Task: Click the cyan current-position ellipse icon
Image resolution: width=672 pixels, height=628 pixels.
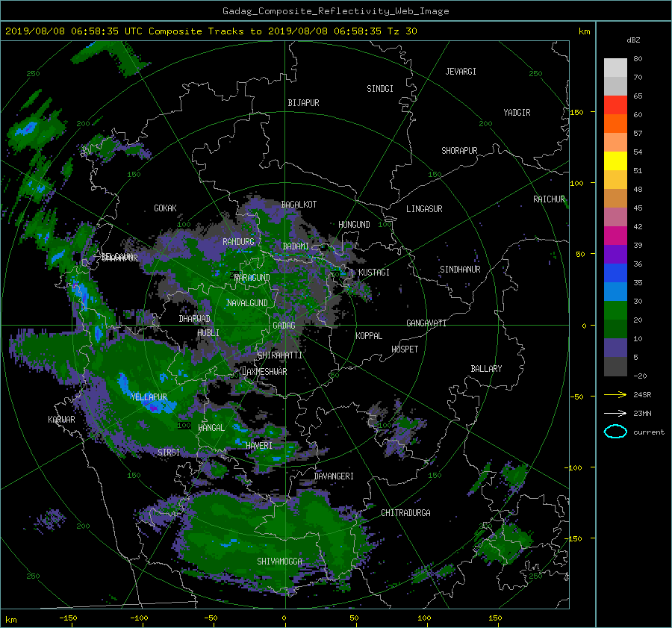Action: pos(615,432)
